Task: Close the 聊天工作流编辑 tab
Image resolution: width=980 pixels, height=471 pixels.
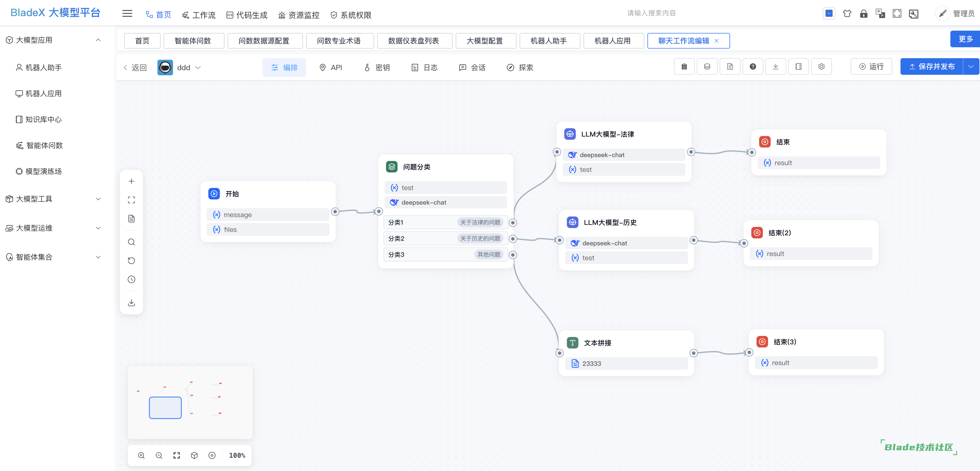Action: click(717, 41)
